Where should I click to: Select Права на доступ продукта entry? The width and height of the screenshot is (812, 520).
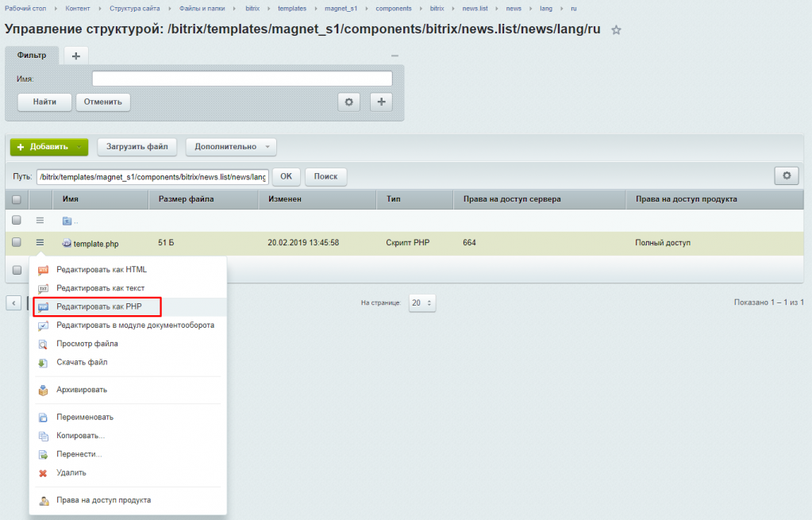[103, 500]
